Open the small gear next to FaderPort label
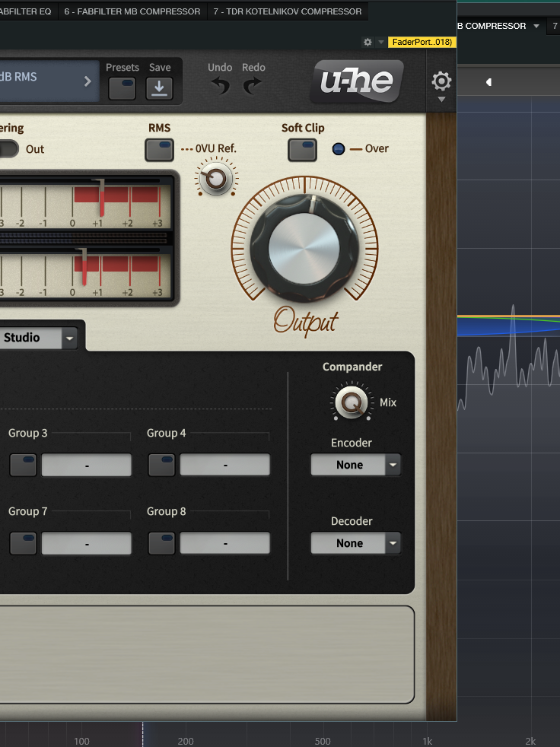Image resolution: width=560 pixels, height=747 pixels. (367, 42)
